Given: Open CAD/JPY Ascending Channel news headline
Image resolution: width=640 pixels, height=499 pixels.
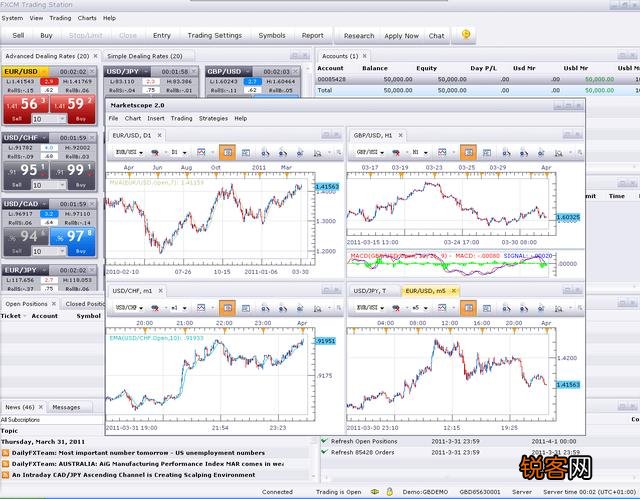Looking at the screenshot, I should pyautogui.click(x=133, y=475).
